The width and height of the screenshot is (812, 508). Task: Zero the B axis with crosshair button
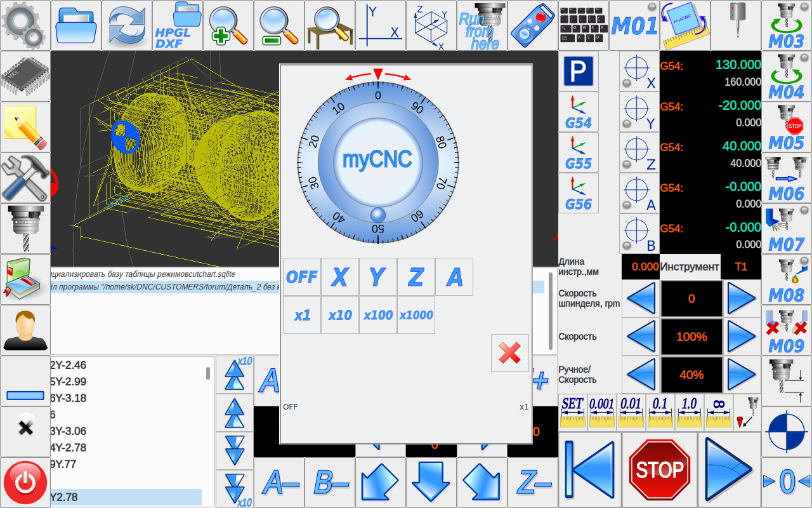click(639, 234)
